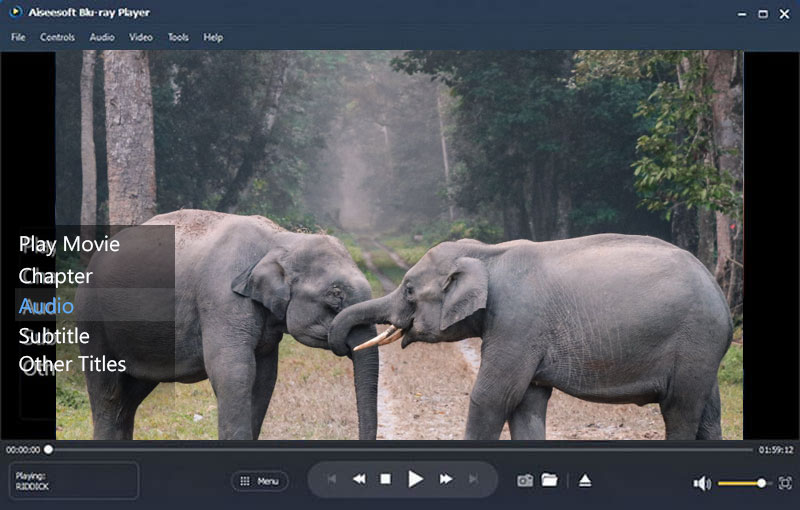Viewport: 800px width, 510px height.
Task: Click the Stop playback icon
Action: pyautogui.click(x=385, y=480)
